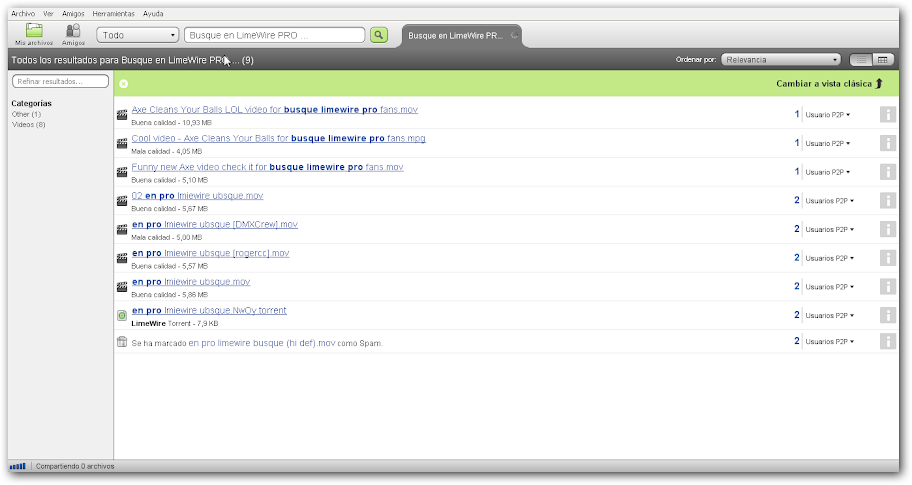This screenshot has width=912, height=485.
Task: Download Axe Cleans Your Balls LOL video link
Action: 275,109
